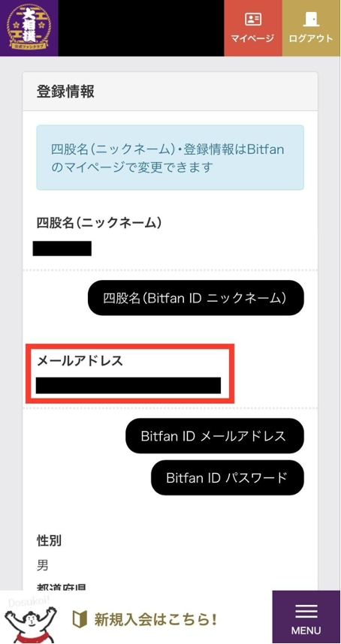This screenshot has height=644, width=341.
Task: Click the redacted メールアドレス value
Action: coord(128,386)
